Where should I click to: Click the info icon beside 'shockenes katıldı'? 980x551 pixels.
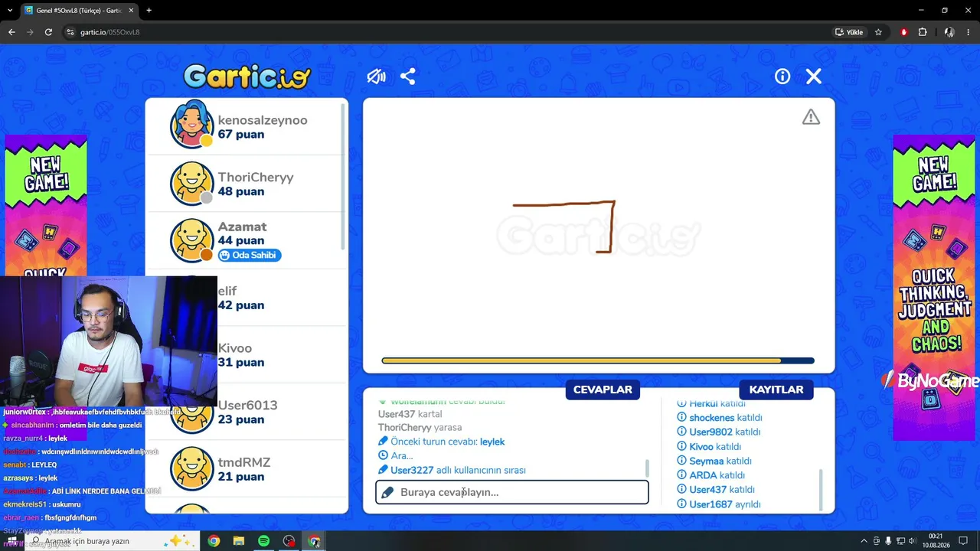coord(681,418)
